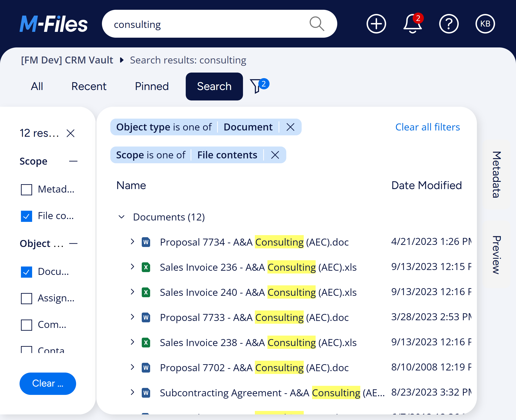Screen dimensions: 516x420
Task: Sort by the Name column header
Action: pyautogui.click(x=131, y=185)
